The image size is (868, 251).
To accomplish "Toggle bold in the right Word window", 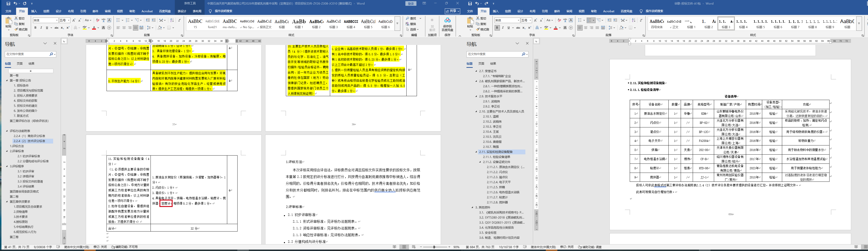I will [x=497, y=28].
